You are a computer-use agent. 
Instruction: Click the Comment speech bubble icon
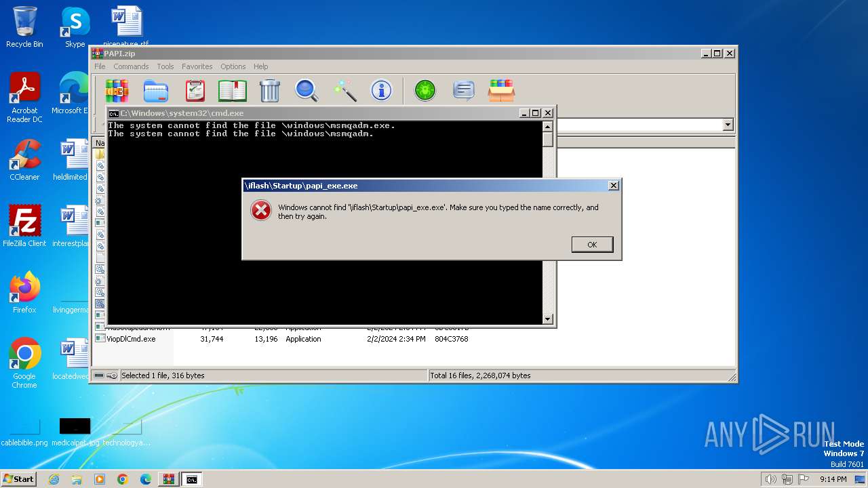(464, 90)
